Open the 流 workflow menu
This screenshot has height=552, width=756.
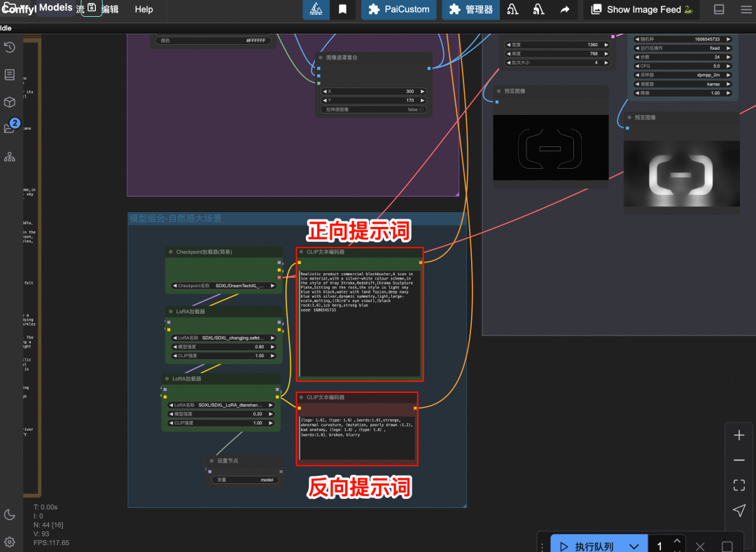80,9
